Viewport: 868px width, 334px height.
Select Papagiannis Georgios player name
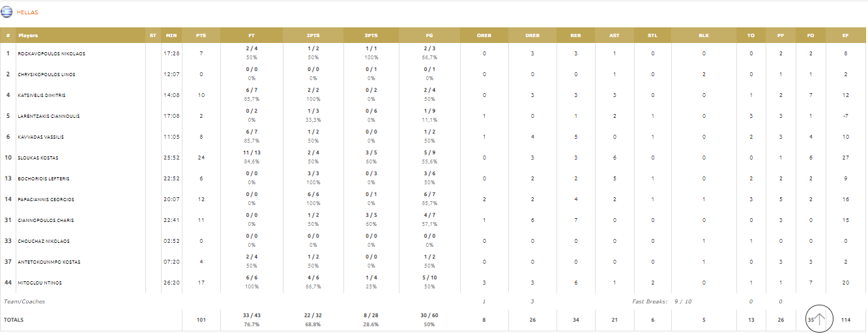[46, 200]
